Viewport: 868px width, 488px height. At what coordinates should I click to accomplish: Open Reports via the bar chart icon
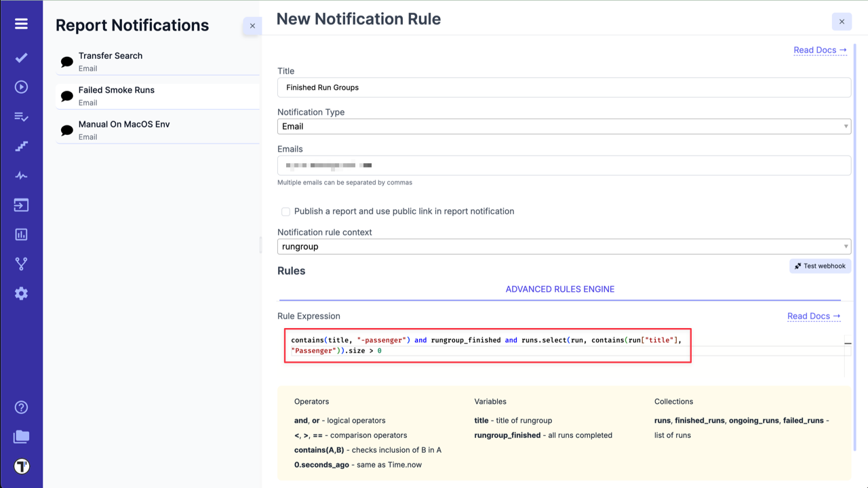coord(21,234)
